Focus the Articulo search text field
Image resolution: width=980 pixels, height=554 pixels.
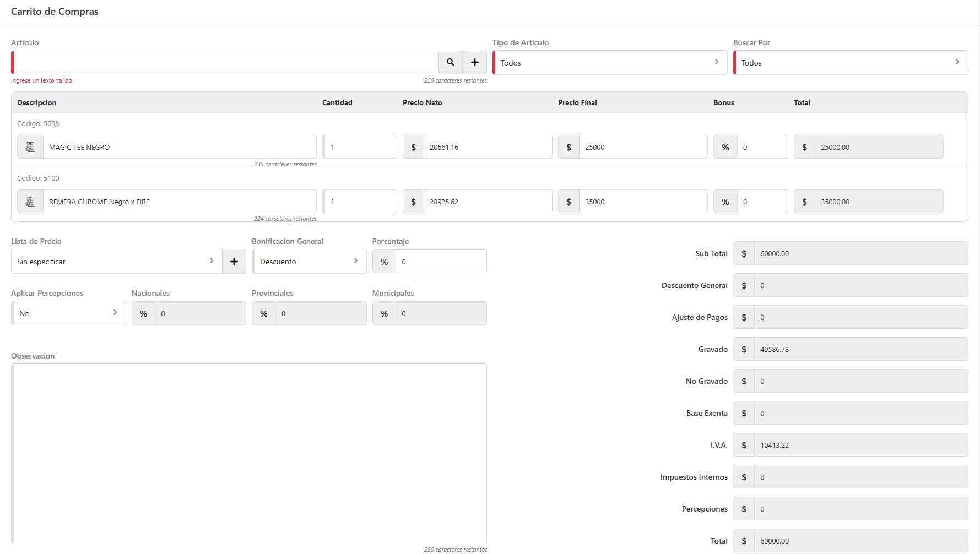(x=226, y=63)
